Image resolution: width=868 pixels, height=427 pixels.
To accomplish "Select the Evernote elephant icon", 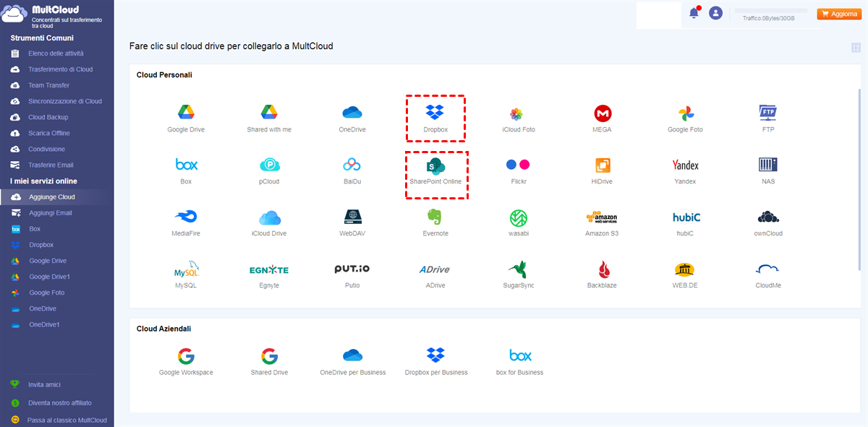I will pos(435,217).
